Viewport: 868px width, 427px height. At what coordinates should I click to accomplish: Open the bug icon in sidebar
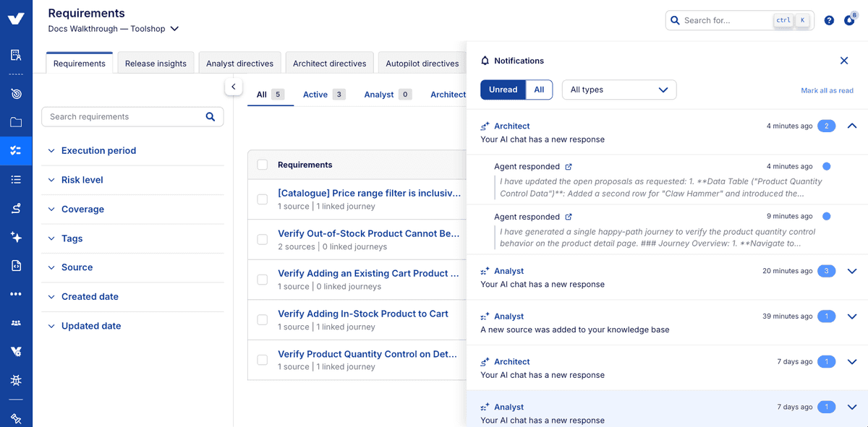point(16,380)
